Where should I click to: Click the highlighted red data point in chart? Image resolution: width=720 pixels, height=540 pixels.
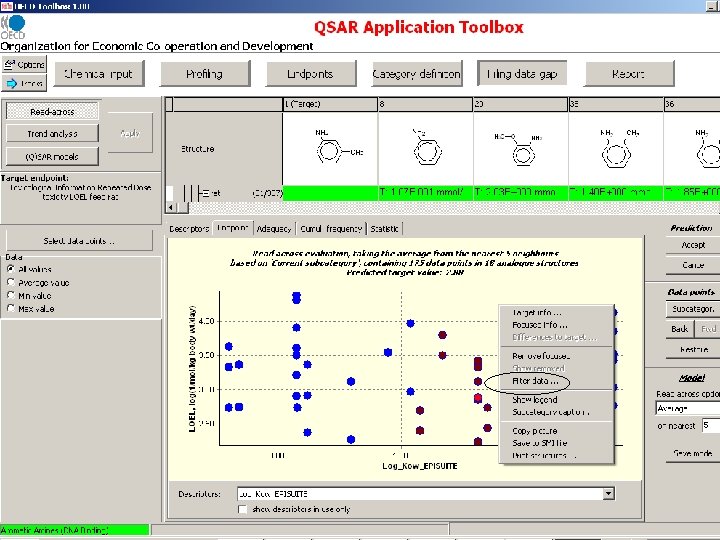(478, 398)
